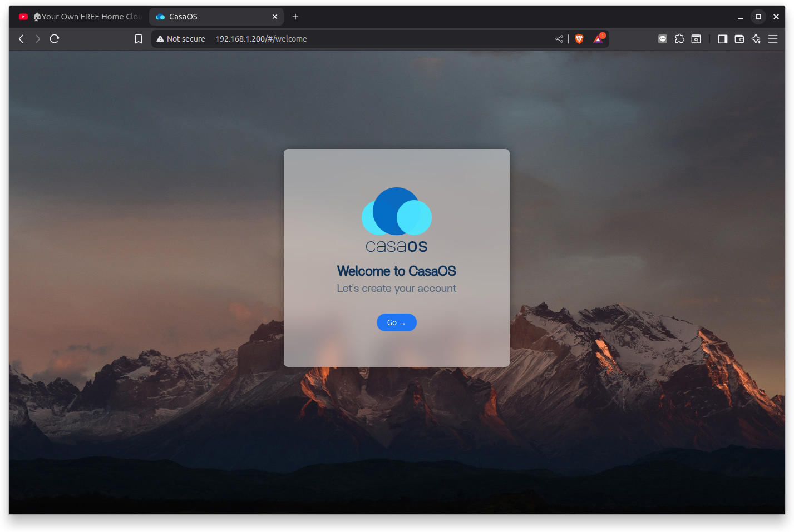
Task: Open the Extensions puzzle menu
Action: [679, 39]
